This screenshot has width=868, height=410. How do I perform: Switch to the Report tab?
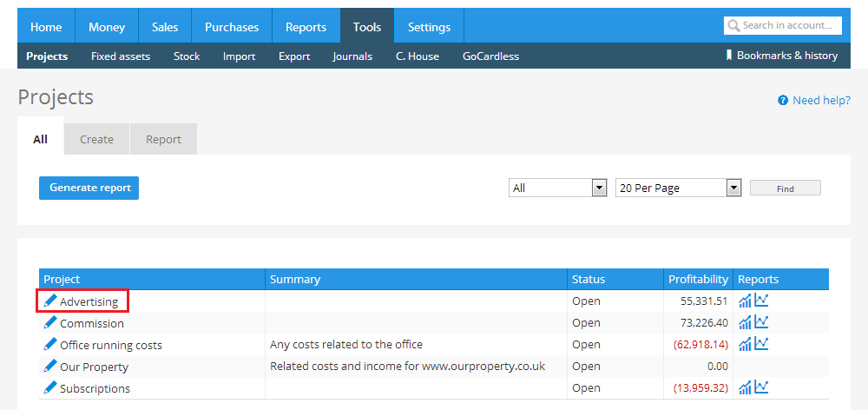pyautogui.click(x=164, y=139)
